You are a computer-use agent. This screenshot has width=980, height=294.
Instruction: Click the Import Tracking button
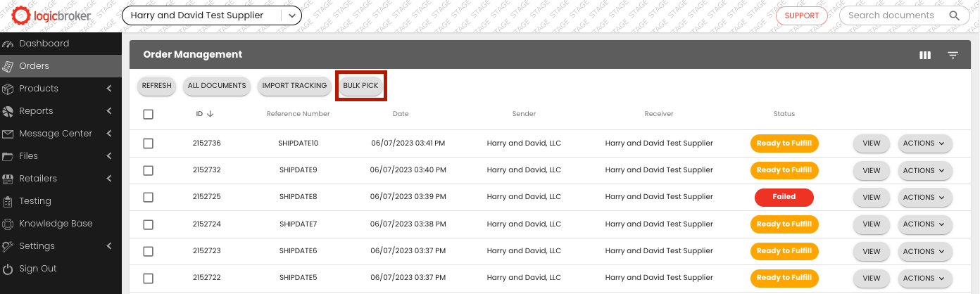pos(294,86)
